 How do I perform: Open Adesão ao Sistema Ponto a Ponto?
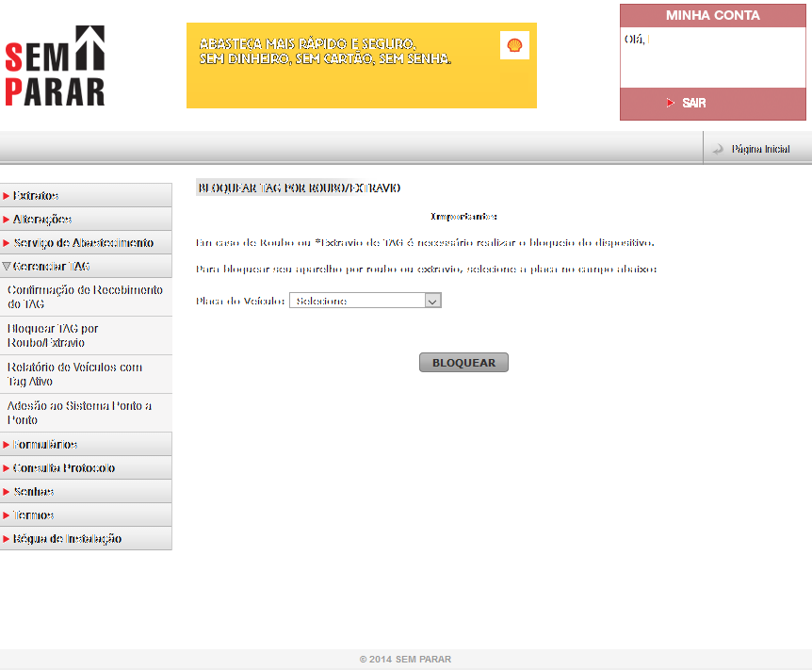pos(86,413)
